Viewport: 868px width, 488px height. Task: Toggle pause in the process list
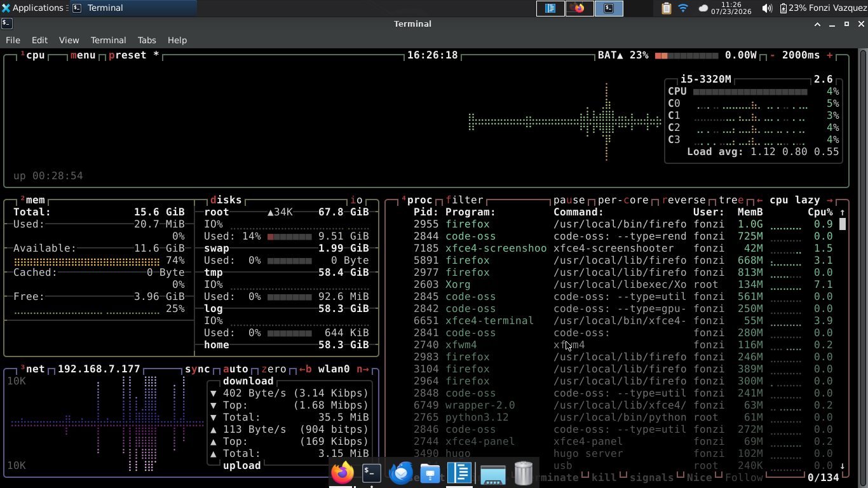(x=569, y=200)
